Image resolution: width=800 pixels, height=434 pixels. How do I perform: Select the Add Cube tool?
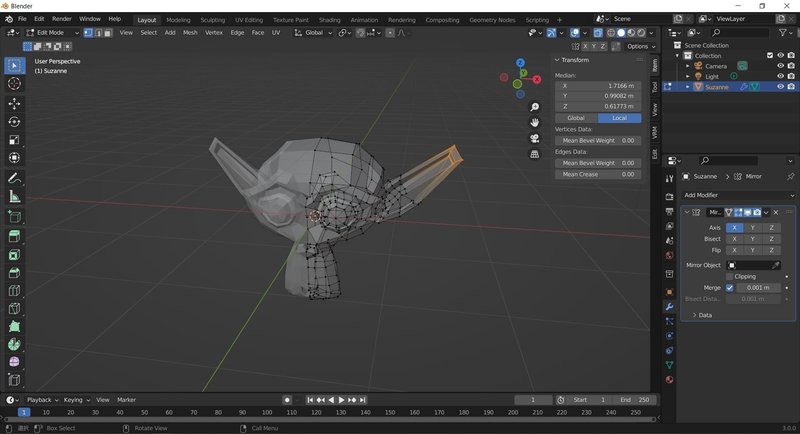[14, 217]
